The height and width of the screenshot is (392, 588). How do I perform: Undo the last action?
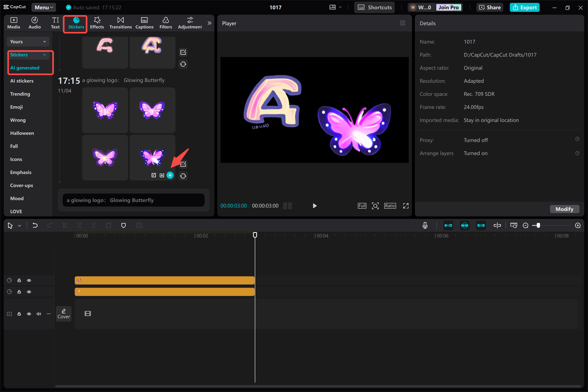(35, 226)
